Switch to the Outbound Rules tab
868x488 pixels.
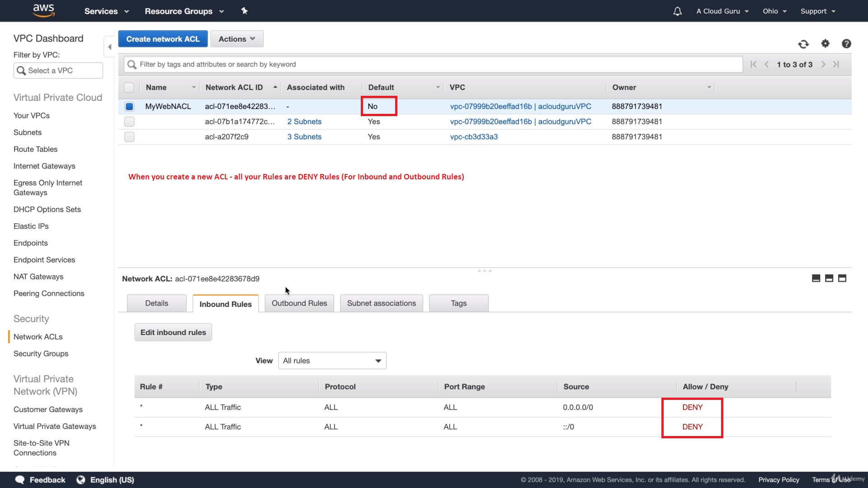point(299,303)
